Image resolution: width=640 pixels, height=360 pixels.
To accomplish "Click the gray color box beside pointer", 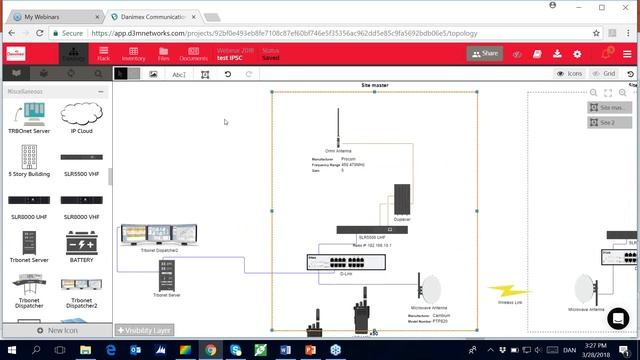I will (x=134, y=74).
